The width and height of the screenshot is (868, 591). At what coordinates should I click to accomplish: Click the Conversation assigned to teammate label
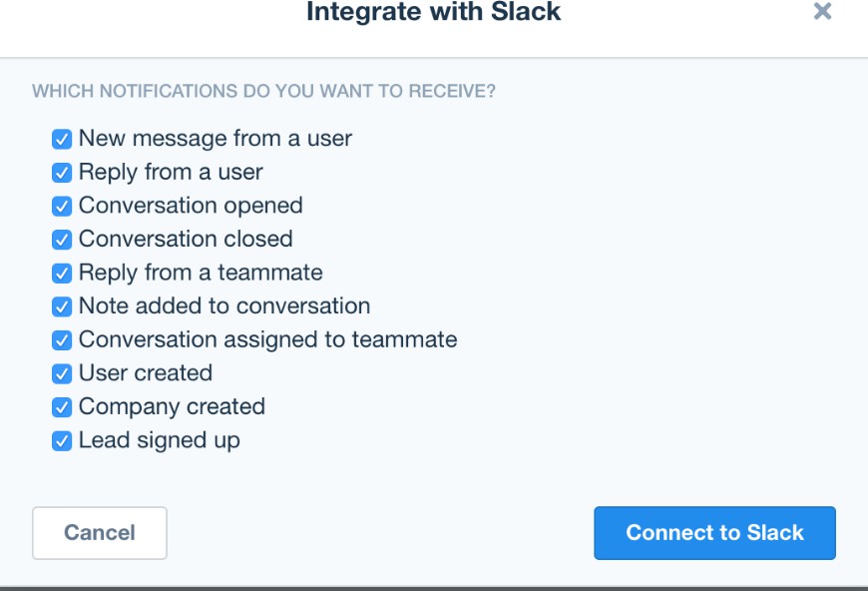pyautogui.click(x=267, y=339)
